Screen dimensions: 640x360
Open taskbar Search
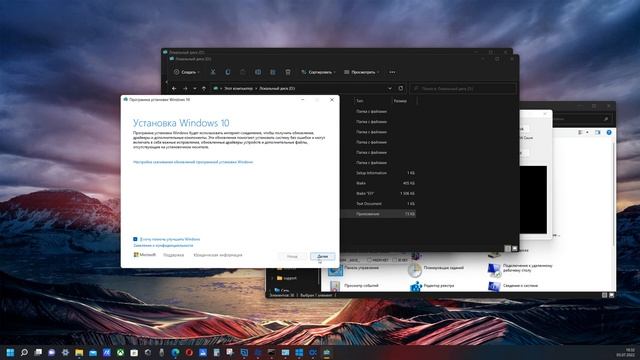coord(24,352)
